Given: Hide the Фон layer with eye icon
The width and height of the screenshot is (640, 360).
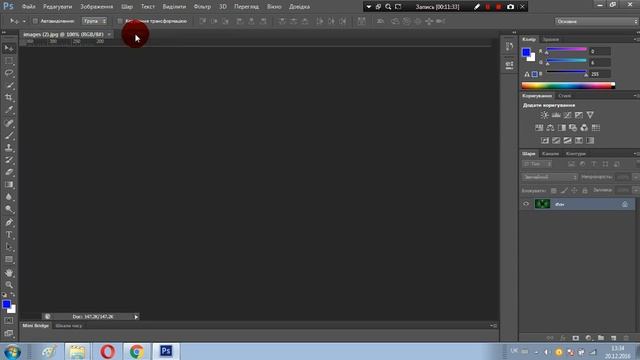Looking at the screenshot, I should (x=526, y=204).
